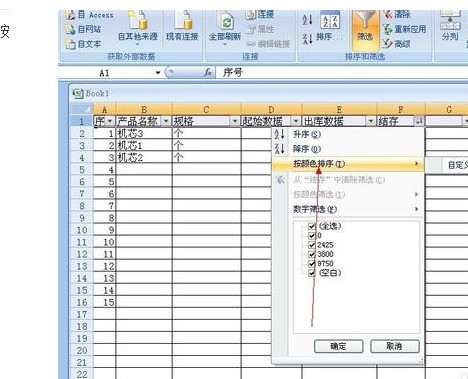Click the fx insert function icon

point(208,72)
